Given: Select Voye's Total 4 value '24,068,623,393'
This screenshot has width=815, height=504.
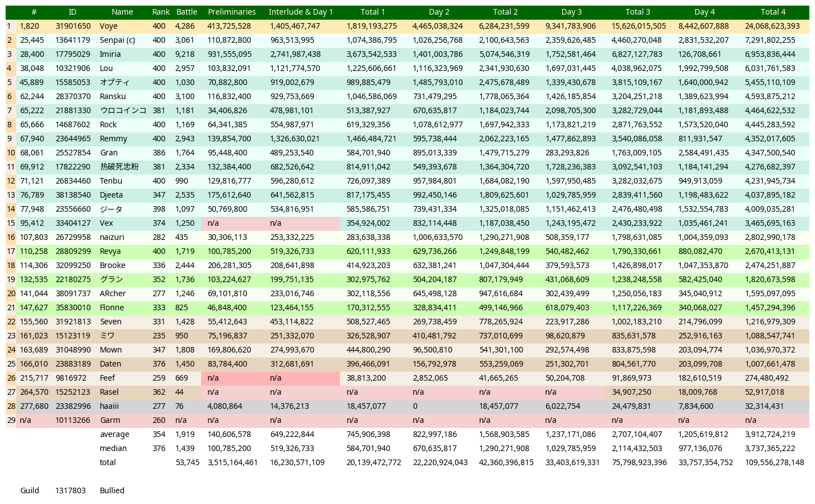Looking at the screenshot, I should (x=772, y=26).
